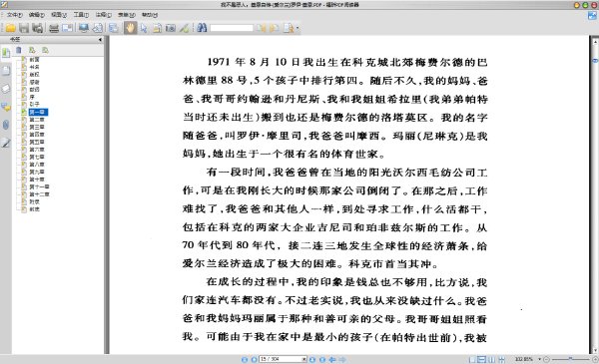Collapse the bookmarks panel with arrow
This screenshot has width=599, height=364.
pos(100,39)
